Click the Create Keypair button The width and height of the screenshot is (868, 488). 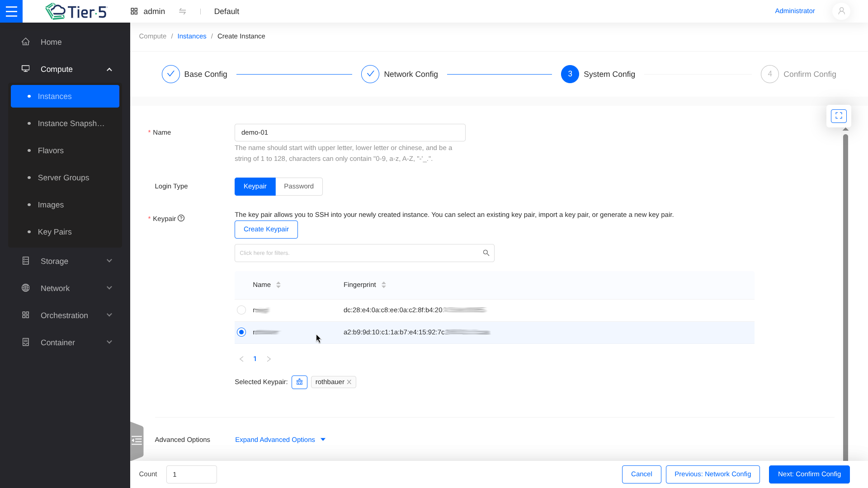[266, 230]
